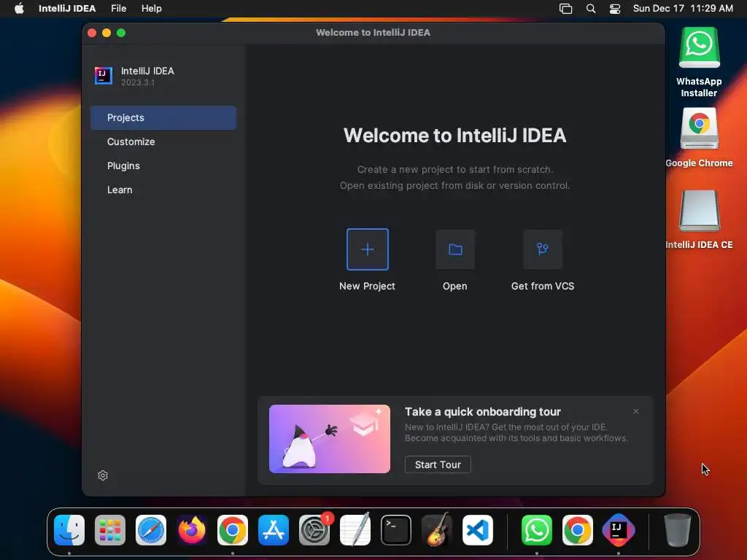Open the Trash in the Dock
Viewport: 747px width, 560px height.
pyautogui.click(x=678, y=530)
